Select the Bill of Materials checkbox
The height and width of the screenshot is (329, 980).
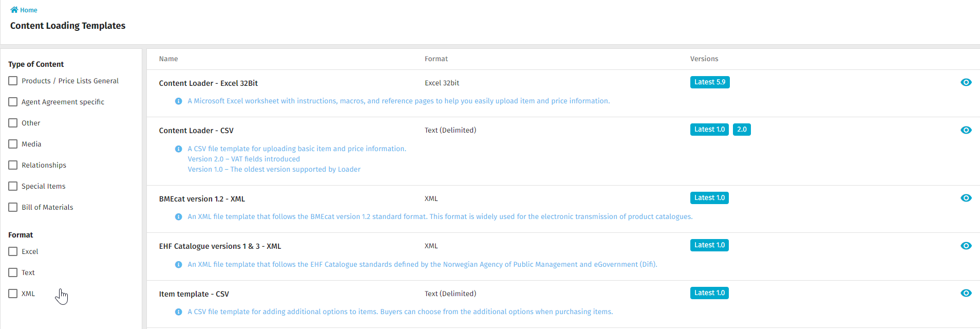pos(13,207)
